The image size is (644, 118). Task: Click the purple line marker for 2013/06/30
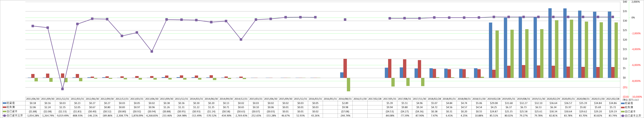coord(152,51)
